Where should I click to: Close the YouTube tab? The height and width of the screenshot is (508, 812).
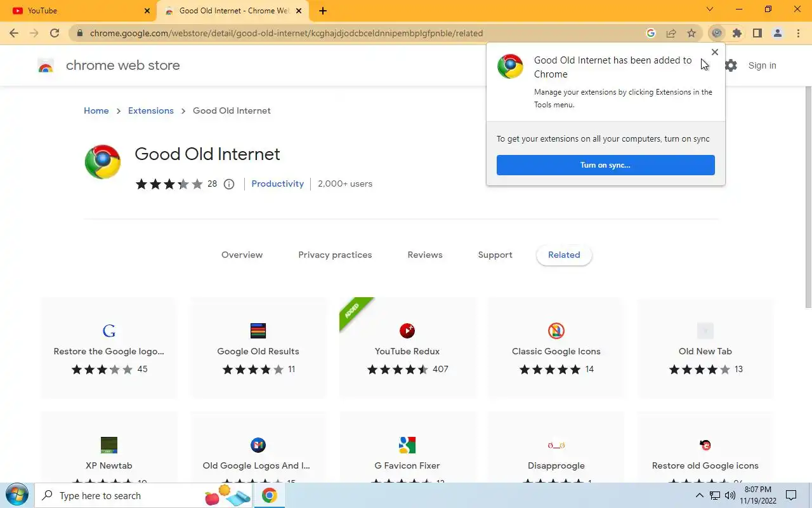147,11
